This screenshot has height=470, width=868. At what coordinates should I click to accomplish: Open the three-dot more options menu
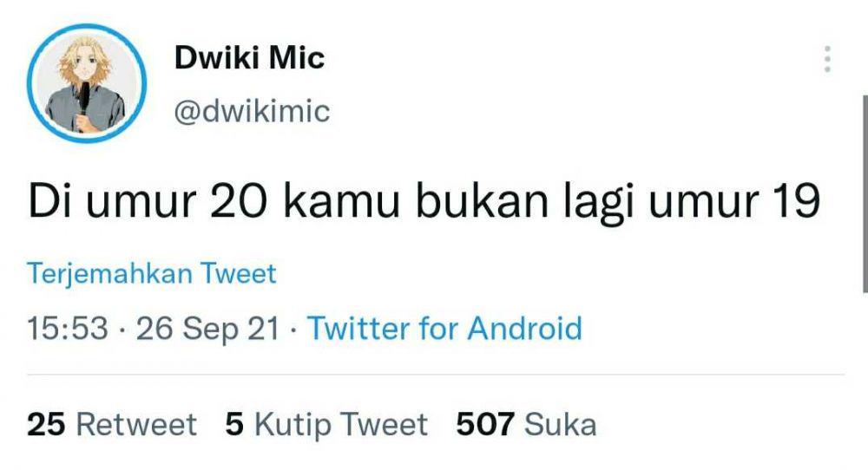[x=827, y=59]
